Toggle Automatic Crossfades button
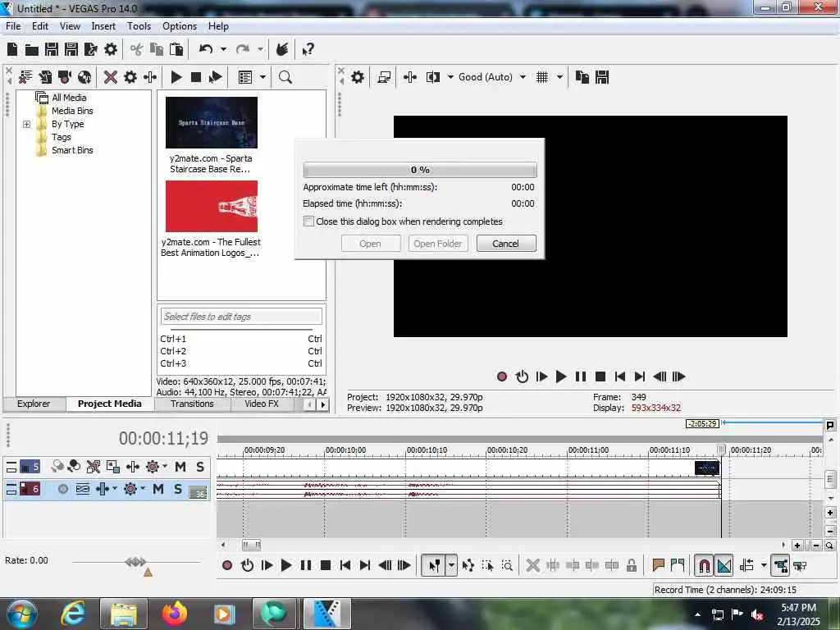The width and height of the screenshot is (840, 630). pos(724,565)
